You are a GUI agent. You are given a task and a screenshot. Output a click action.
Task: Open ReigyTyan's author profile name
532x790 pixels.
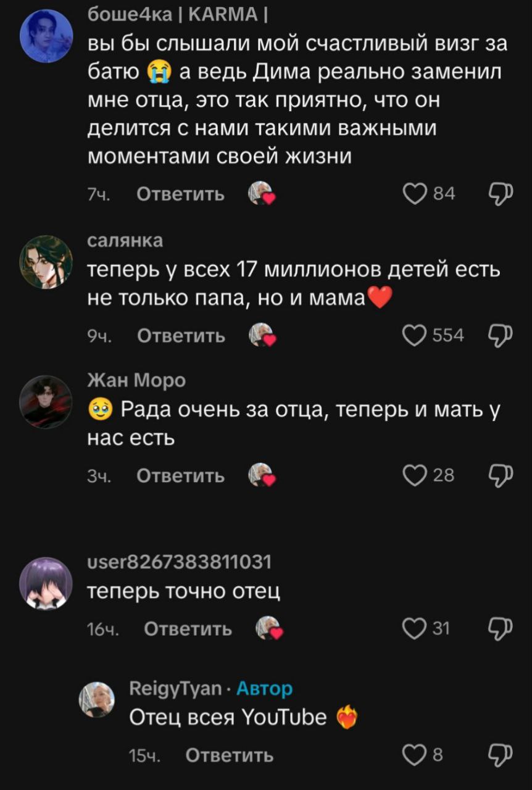[175, 688]
